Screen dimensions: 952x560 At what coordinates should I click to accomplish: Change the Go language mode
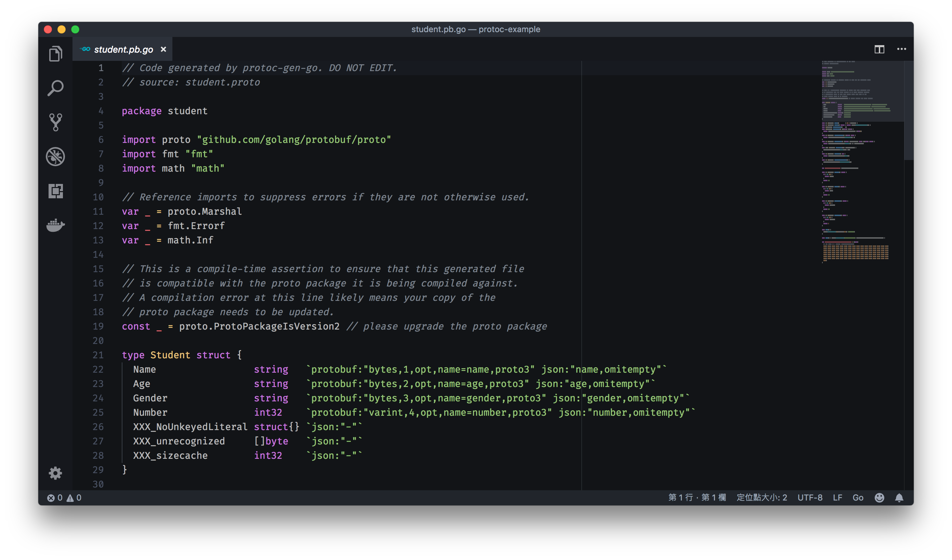coord(858,497)
